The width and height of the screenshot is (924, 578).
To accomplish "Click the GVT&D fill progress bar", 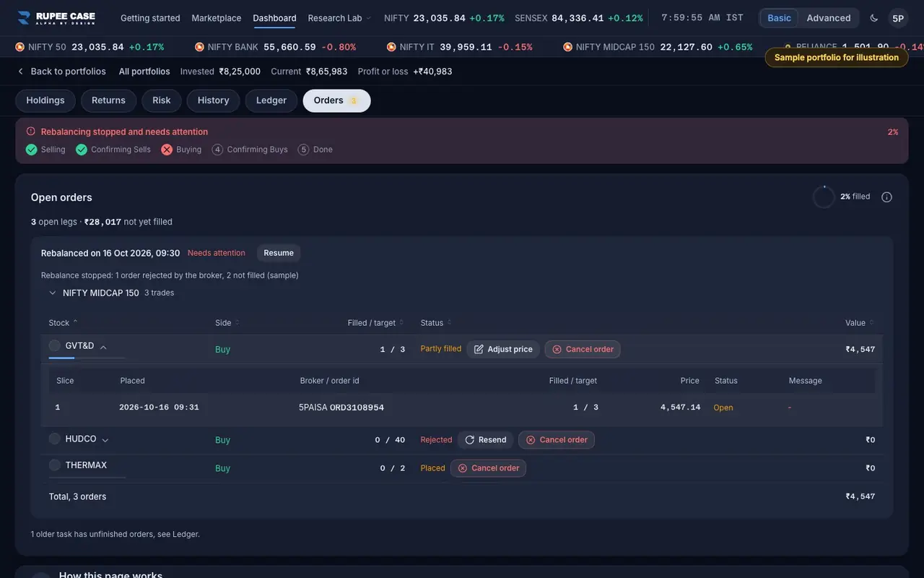I will click(87, 358).
